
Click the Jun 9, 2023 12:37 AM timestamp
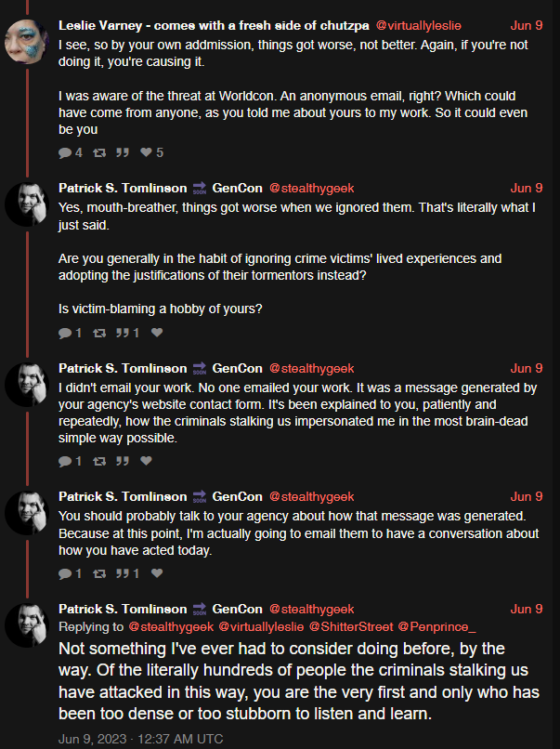pos(141,739)
